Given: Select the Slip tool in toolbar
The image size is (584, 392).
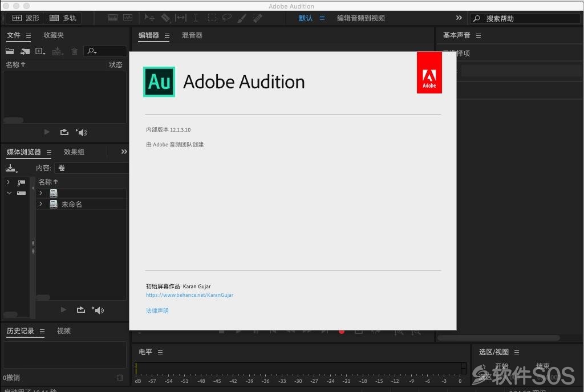Looking at the screenshot, I should click(181, 18).
